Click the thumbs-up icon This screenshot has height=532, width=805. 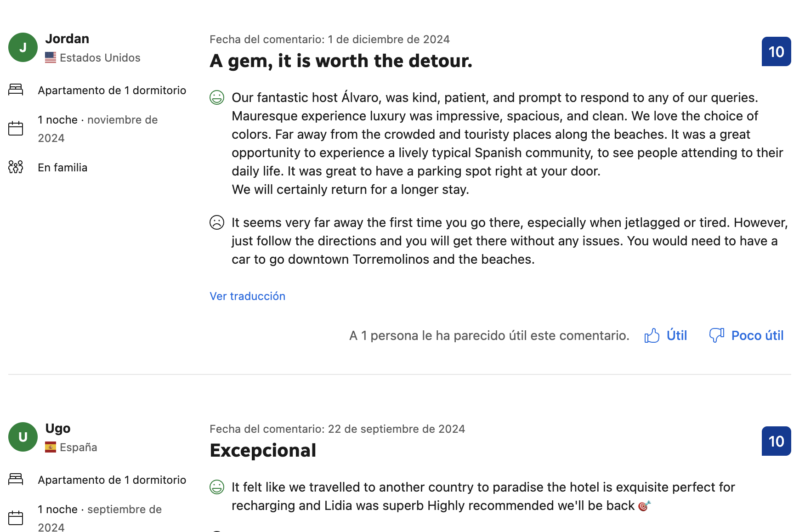(x=652, y=336)
